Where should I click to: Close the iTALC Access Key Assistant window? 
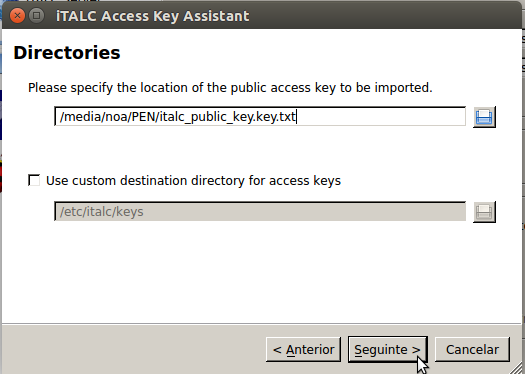[x=17, y=15]
